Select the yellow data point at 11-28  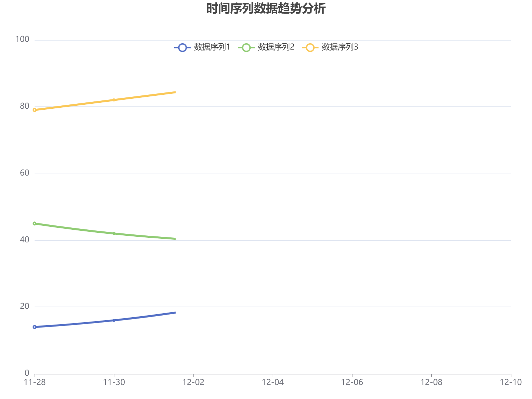(x=34, y=110)
